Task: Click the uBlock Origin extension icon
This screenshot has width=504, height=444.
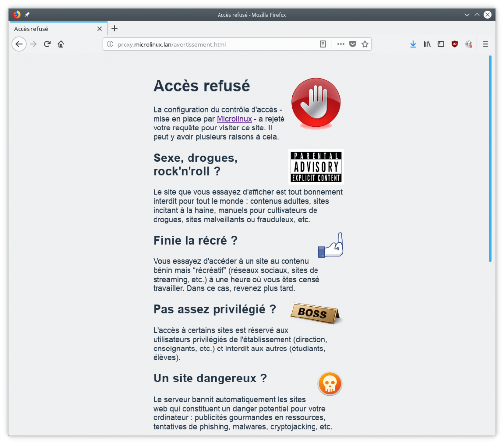Action: [x=454, y=44]
